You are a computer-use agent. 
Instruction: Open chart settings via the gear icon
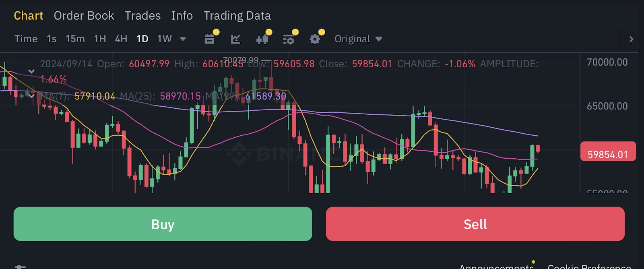click(x=316, y=39)
